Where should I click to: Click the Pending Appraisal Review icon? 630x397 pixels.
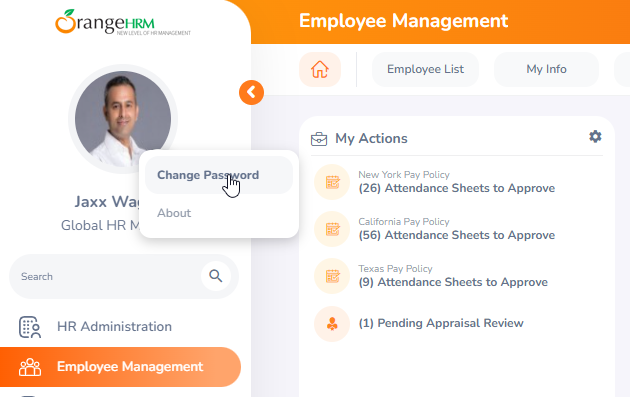(x=332, y=324)
